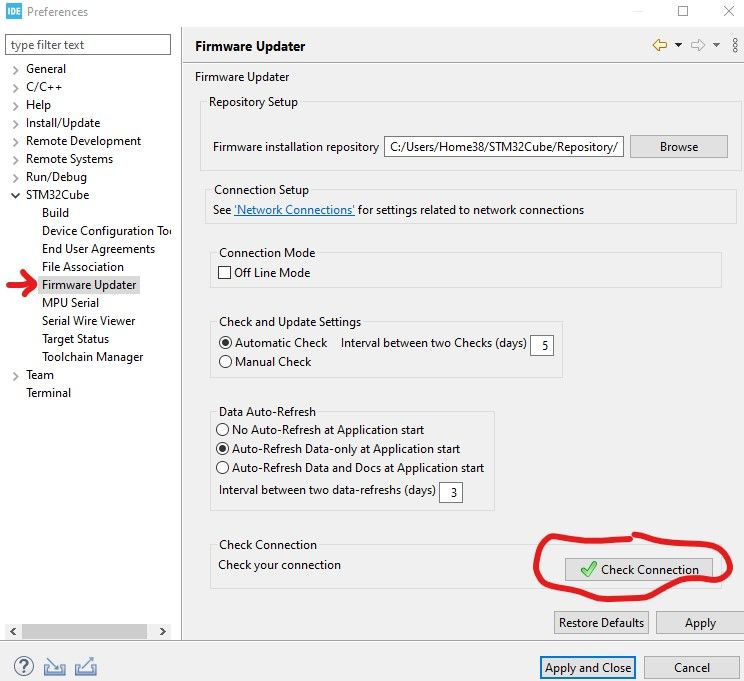Open the help question mark icon
Screen dimensions: 744x681
24,666
